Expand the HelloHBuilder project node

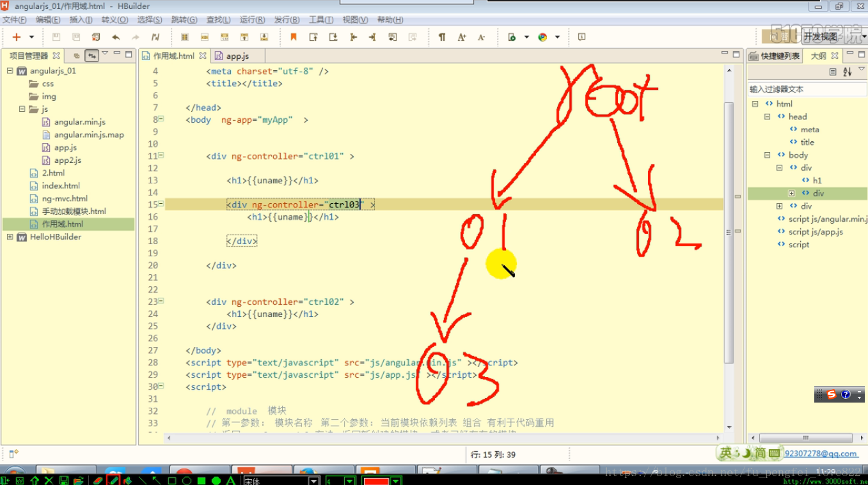[10, 237]
